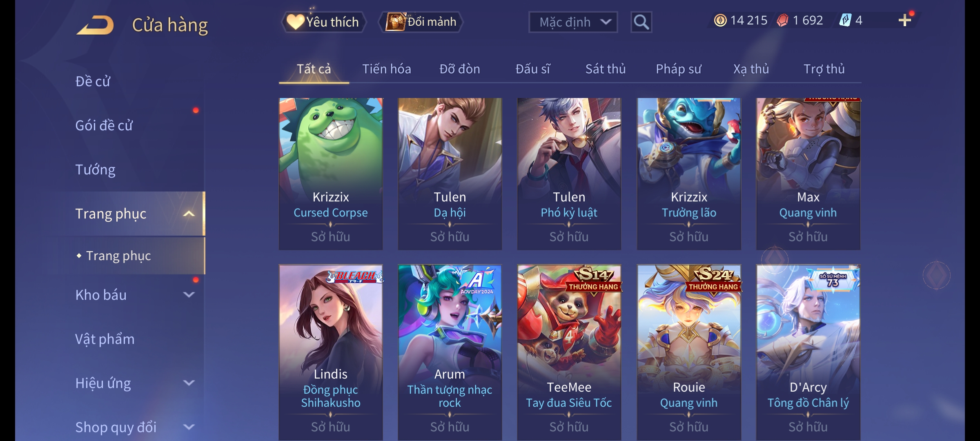980x441 pixels.
Task: Tap the blue ticket currency icon
Action: pyautogui.click(x=845, y=20)
